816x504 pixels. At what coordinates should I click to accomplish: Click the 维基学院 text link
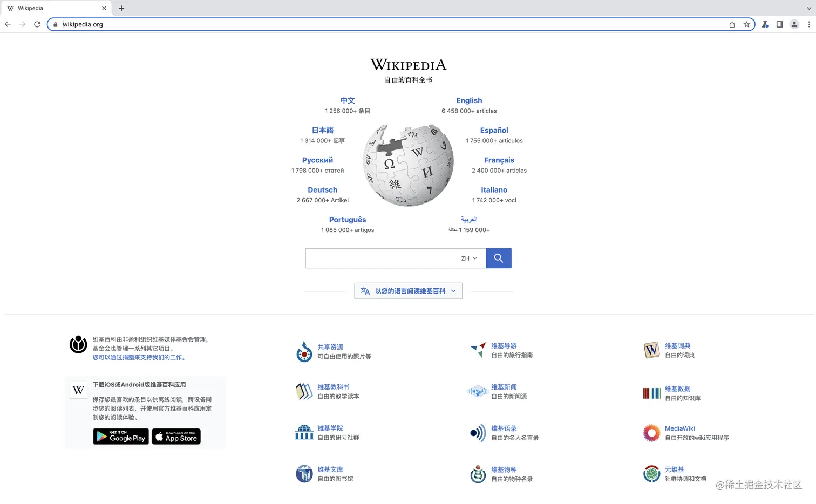(x=330, y=428)
